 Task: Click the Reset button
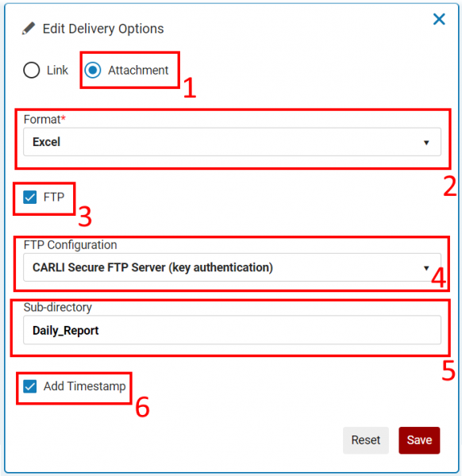tap(366, 440)
